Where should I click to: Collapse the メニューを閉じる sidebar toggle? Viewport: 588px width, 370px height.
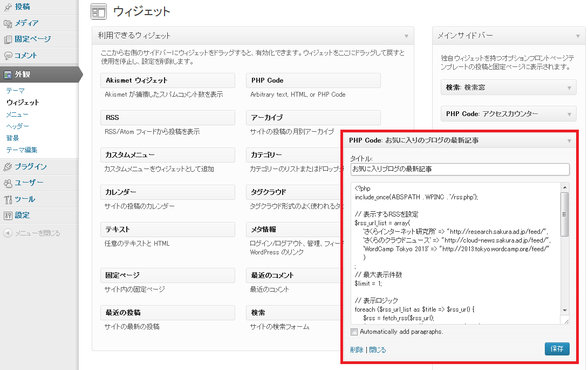point(8,233)
